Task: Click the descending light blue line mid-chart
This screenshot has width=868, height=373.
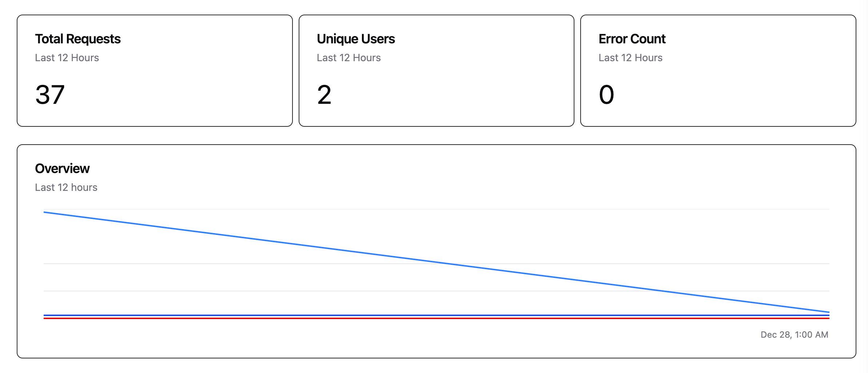Action: point(437,262)
